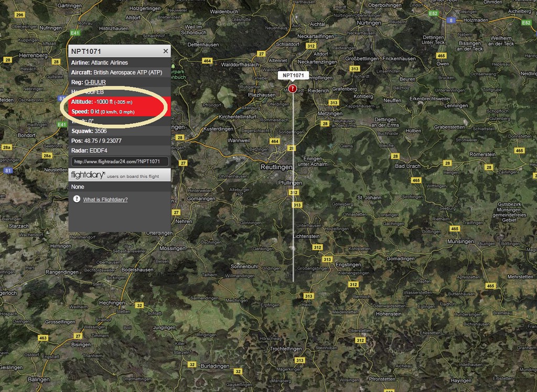The height and width of the screenshot is (392, 537).
Task: Click the flightradar24.com URL field
Action: click(x=120, y=161)
